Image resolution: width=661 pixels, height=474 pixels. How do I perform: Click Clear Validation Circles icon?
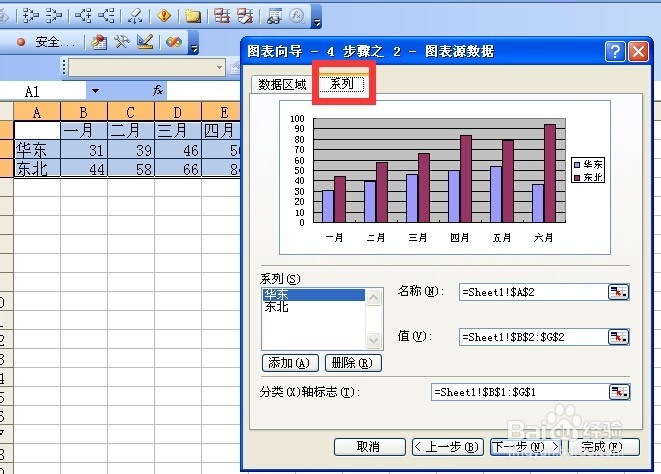click(245, 16)
